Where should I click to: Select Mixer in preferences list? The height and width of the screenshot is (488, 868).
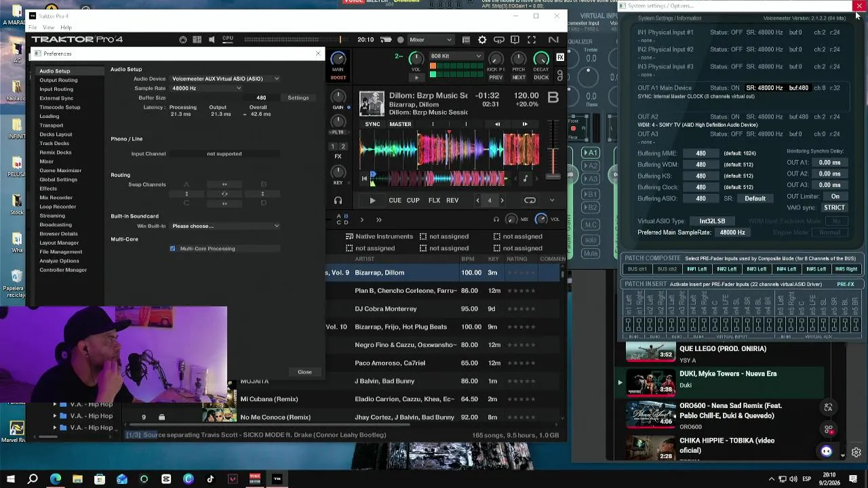click(x=46, y=161)
